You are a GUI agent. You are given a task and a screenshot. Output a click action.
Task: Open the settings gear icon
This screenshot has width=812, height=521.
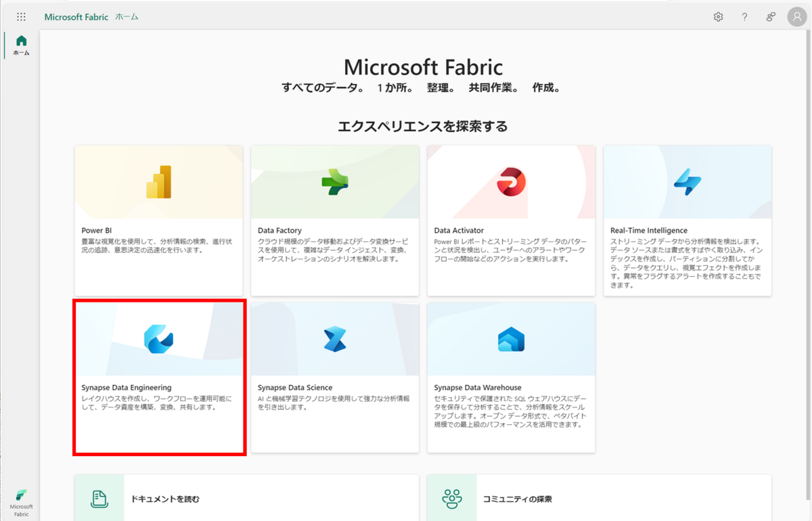click(x=719, y=17)
